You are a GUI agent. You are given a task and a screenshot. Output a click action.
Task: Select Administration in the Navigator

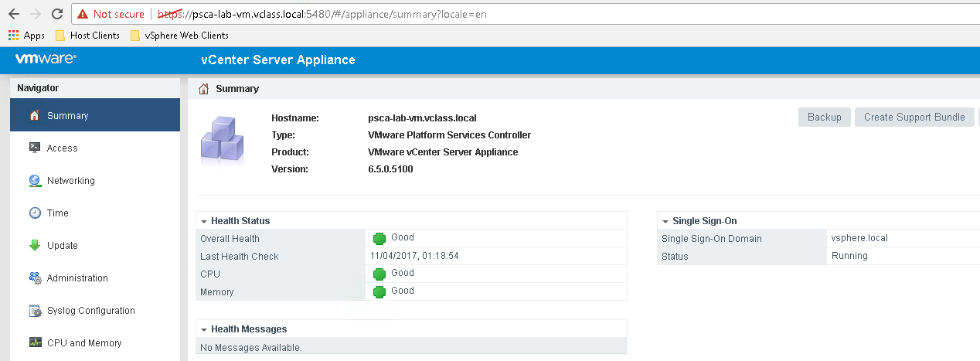coord(77,278)
